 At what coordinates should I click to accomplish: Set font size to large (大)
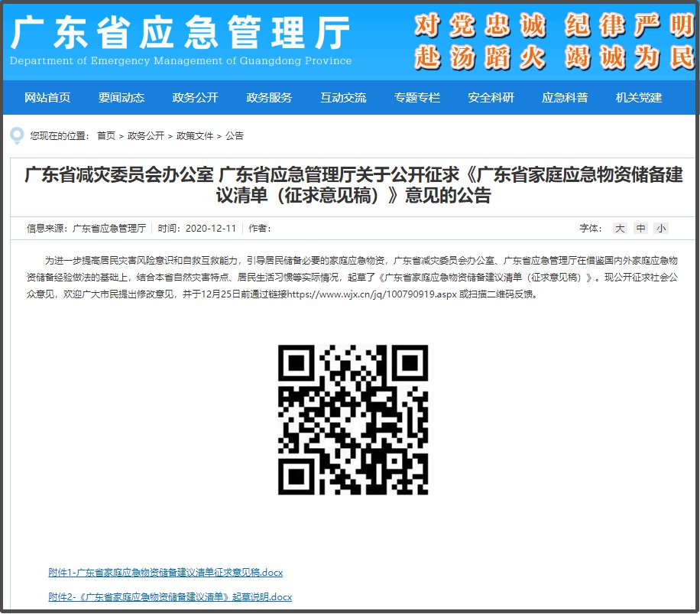point(620,228)
